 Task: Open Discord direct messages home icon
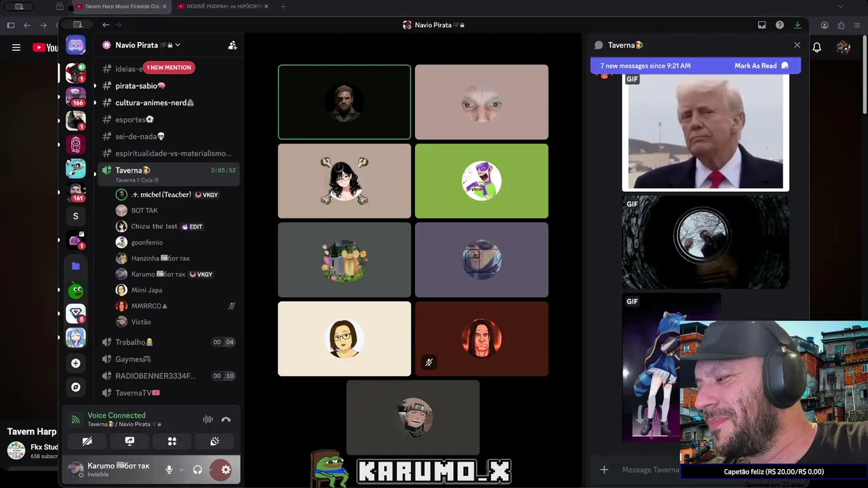[76, 45]
